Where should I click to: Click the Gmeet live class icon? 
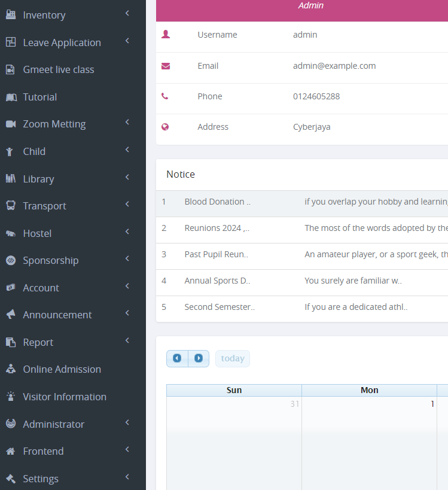click(x=11, y=70)
